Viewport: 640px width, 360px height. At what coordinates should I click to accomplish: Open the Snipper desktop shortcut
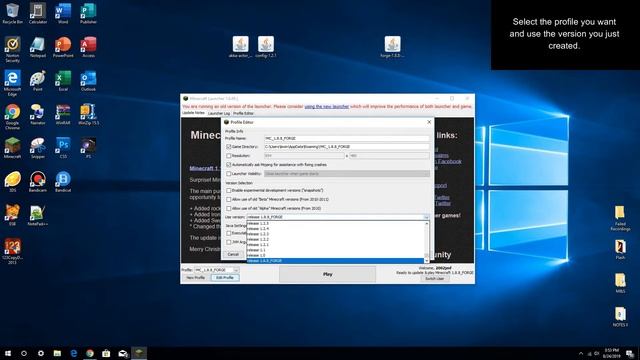point(38,148)
